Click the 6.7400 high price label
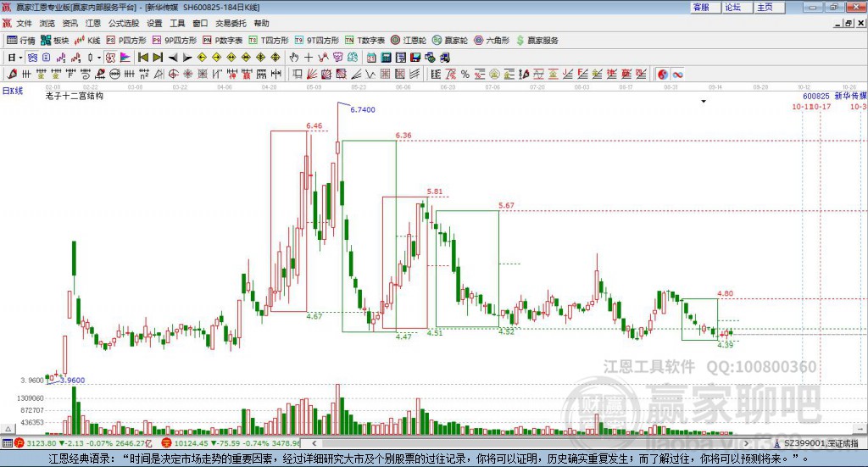Screen dimensions: 868x467 (363, 109)
